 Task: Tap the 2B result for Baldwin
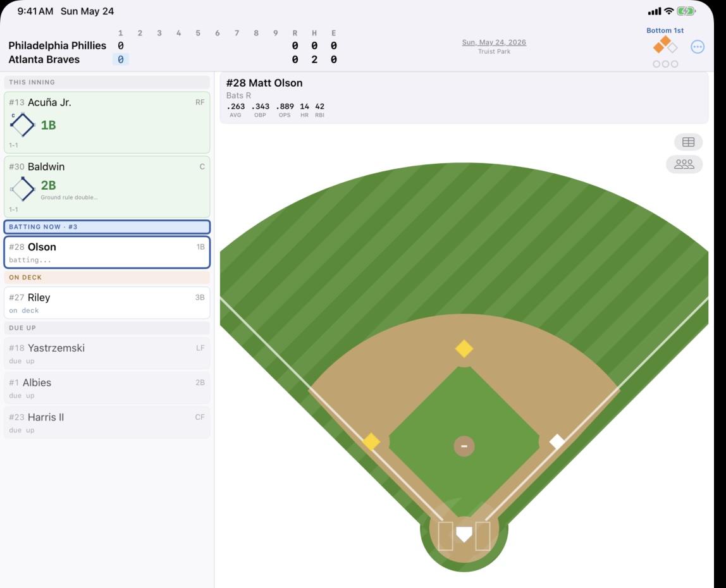[48, 185]
